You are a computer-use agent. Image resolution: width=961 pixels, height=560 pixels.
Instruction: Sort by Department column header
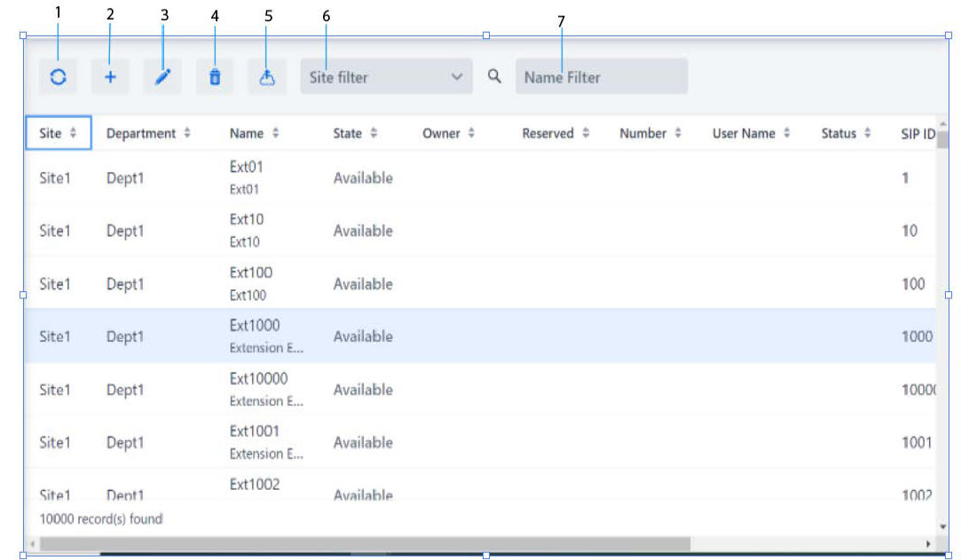[x=148, y=133]
